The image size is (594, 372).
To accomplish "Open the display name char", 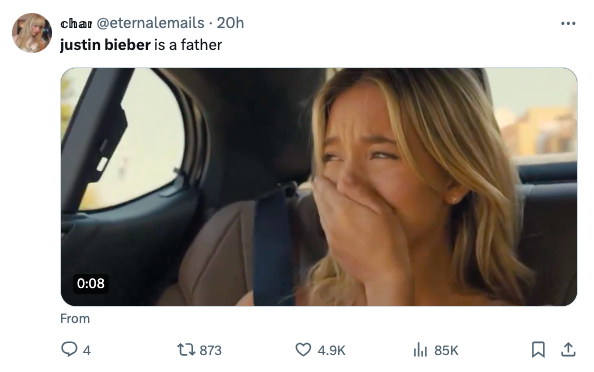I will point(76,24).
